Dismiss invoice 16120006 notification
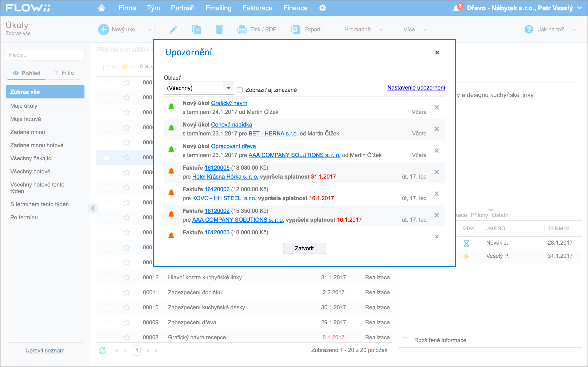 [x=436, y=194]
